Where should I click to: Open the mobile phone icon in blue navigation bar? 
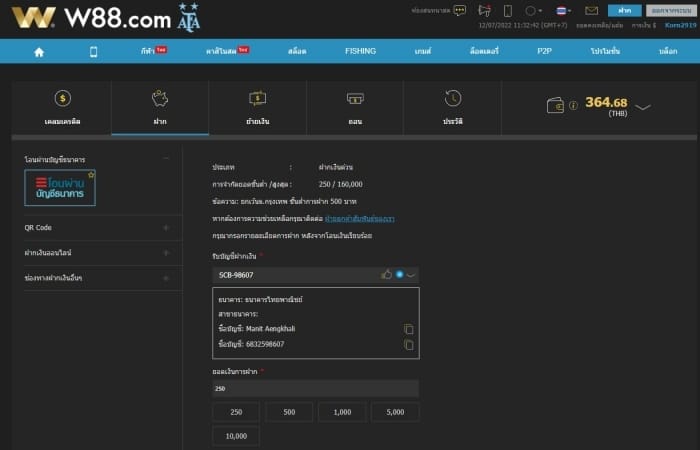coord(93,52)
